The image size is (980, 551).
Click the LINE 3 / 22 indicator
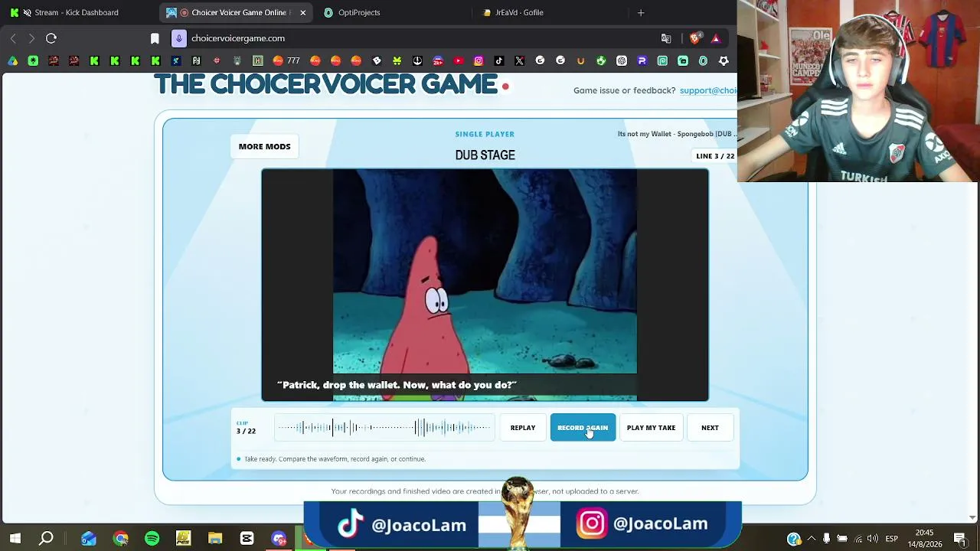coord(715,156)
